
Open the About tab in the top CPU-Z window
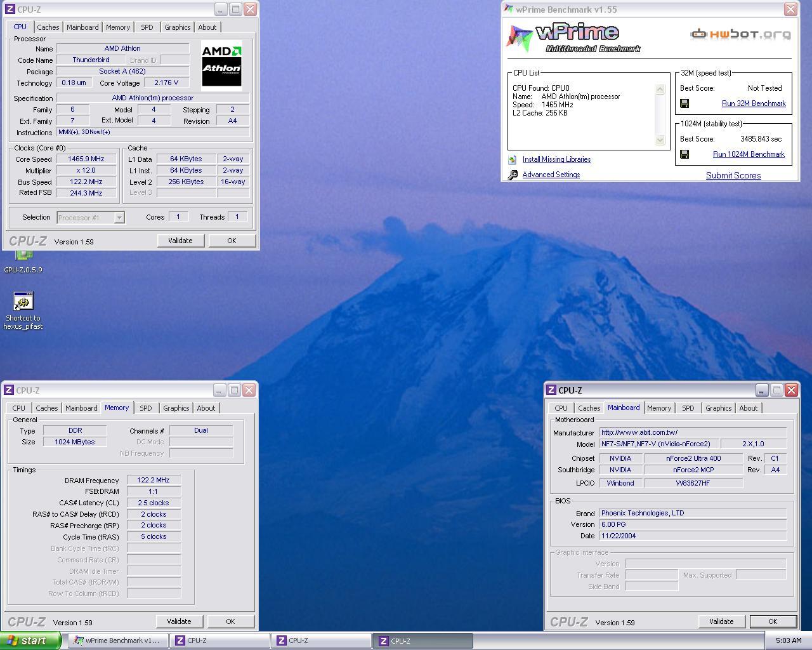(x=207, y=27)
